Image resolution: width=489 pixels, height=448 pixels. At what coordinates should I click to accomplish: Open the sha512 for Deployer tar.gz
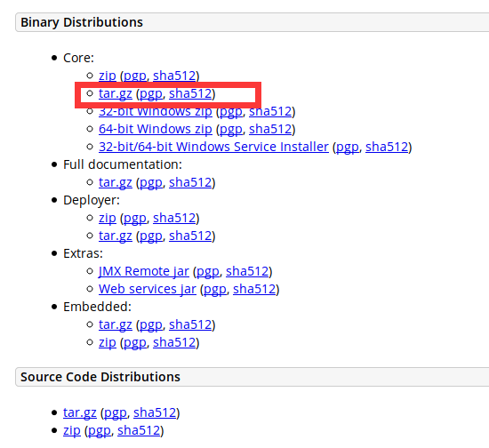[190, 236]
